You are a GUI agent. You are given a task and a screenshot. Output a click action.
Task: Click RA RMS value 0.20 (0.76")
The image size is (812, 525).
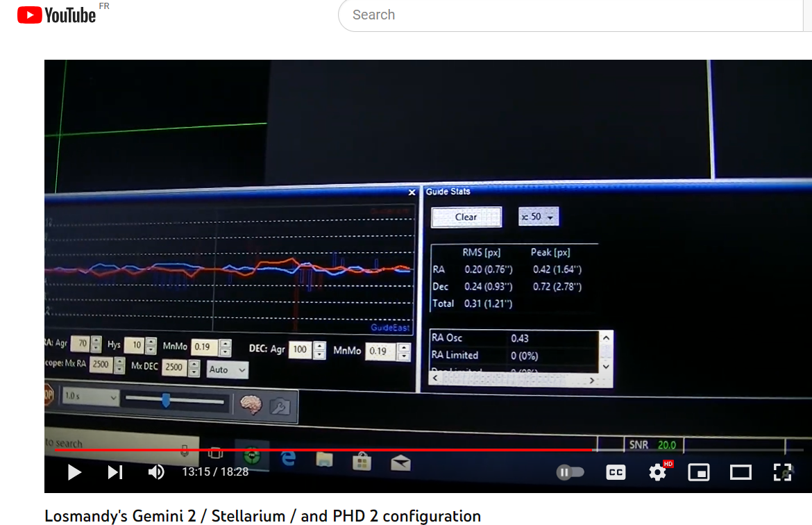[489, 269]
